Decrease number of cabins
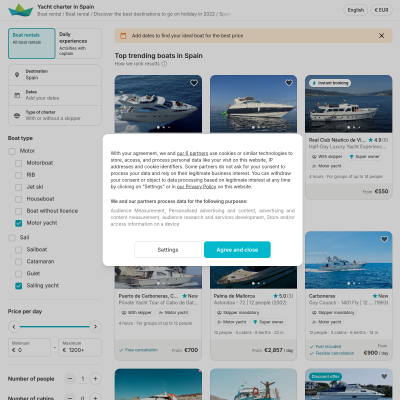The image size is (400, 400). [x=70, y=398]
